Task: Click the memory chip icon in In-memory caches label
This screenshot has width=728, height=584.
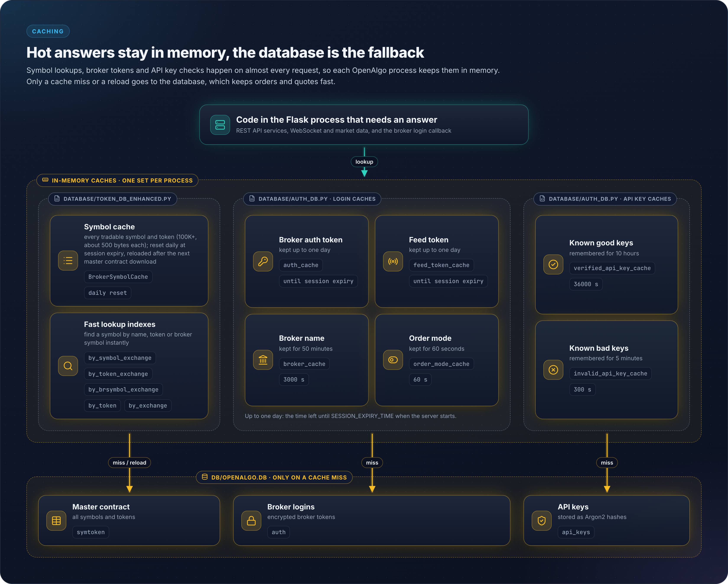Action: click(45, 180)
